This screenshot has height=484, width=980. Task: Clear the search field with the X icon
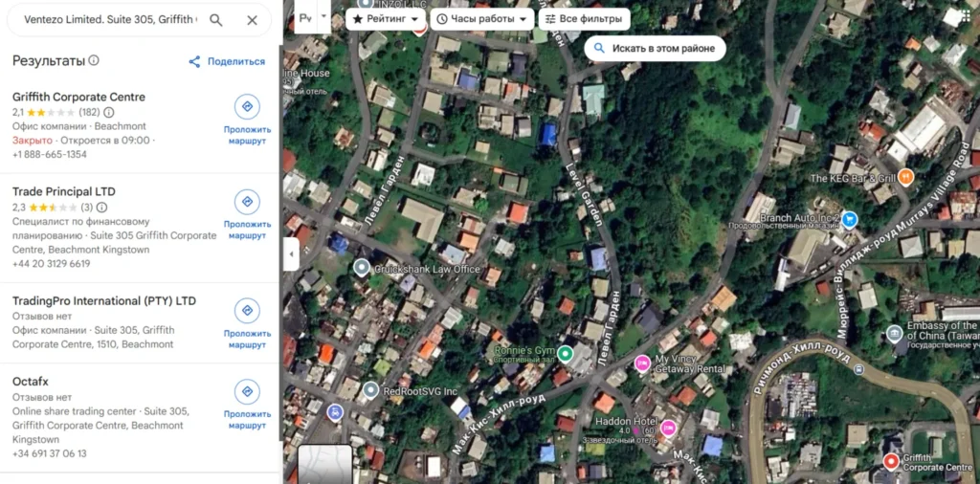tap(252, 20)
